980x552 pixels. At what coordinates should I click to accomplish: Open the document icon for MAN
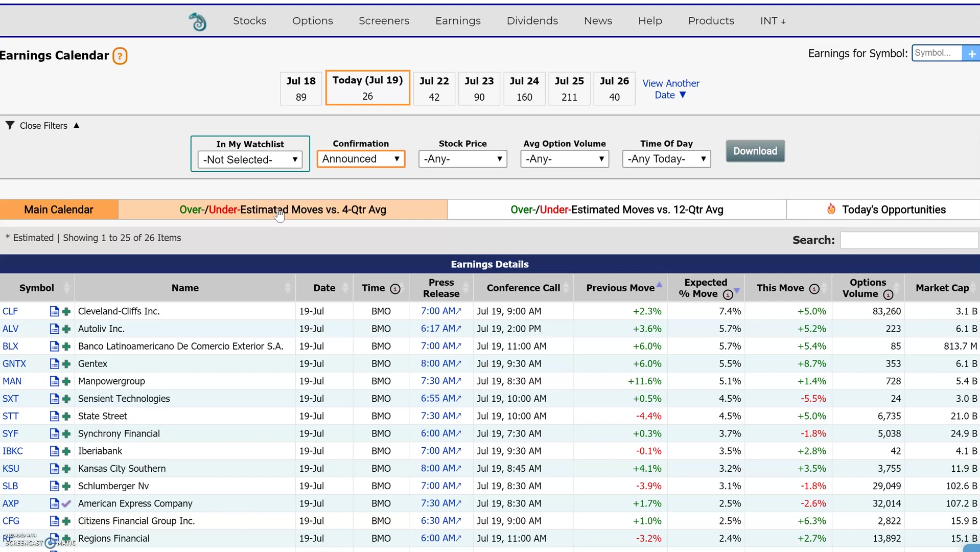[54, 381]
